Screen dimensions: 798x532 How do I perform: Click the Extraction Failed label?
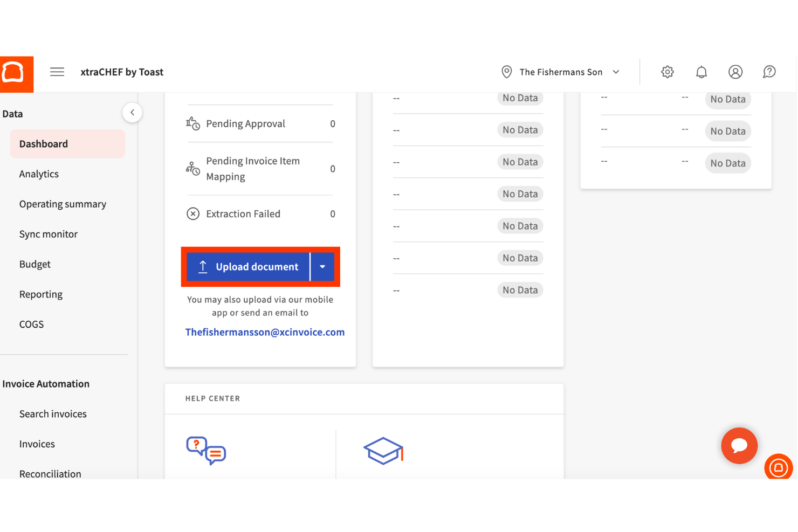click(x=243, y=214)
